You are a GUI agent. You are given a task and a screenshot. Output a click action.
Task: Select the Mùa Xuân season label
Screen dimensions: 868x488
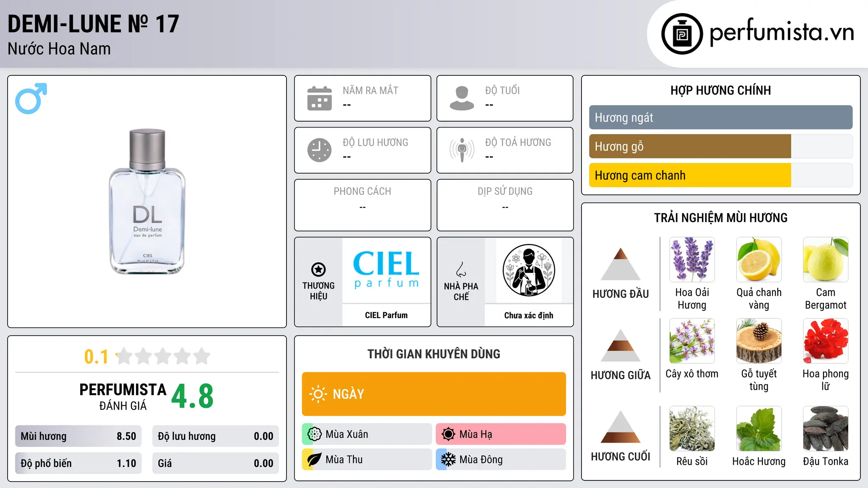tap(347, 434)
